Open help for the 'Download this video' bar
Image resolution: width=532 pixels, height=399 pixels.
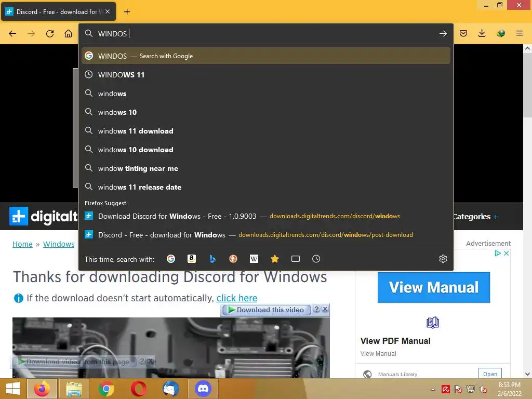coord(316,309)
